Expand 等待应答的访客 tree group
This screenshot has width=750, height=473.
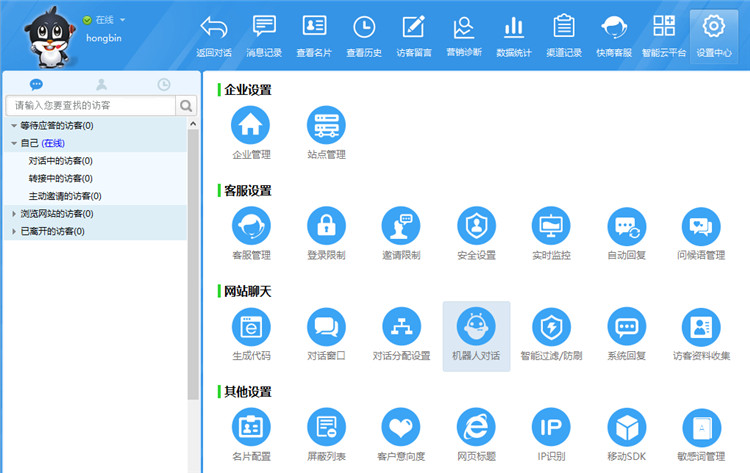(x=14, y=126)
